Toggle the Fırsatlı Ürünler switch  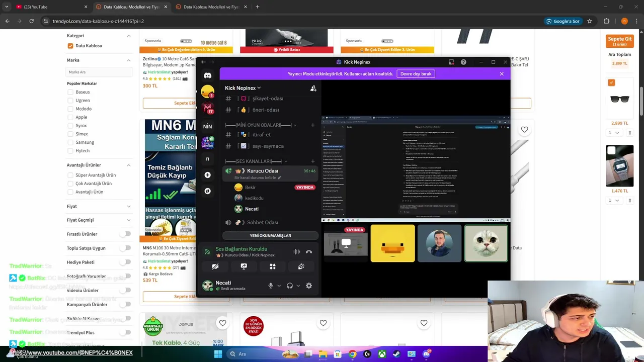pyautogui.click(x=125, y=234)
